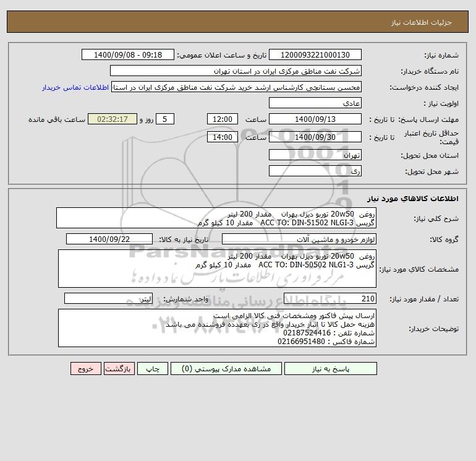Screen dimensions: 476x461
Task: Click the label حداقل تاریخ اعتبار قیمت
Action: click(x=431, y=137)
